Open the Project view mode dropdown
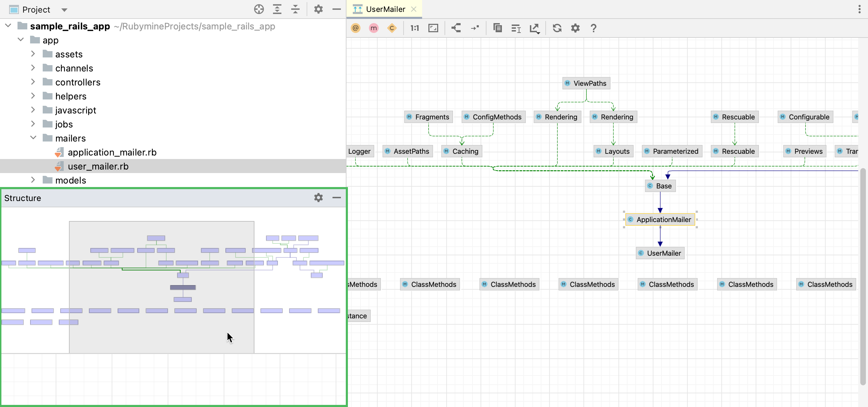The width and height of the screenshot is (868, 407). coord(64,10)
